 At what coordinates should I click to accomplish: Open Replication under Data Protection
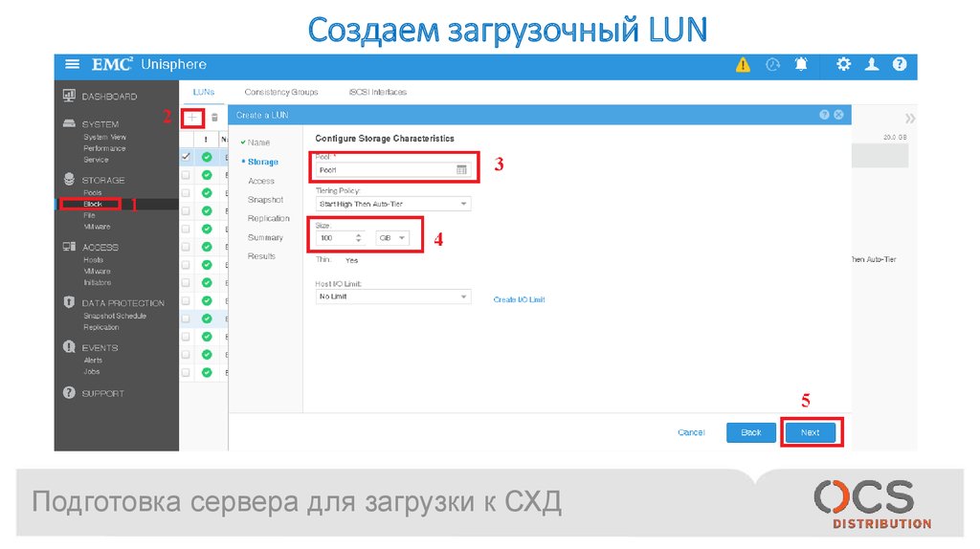(100, 327)
